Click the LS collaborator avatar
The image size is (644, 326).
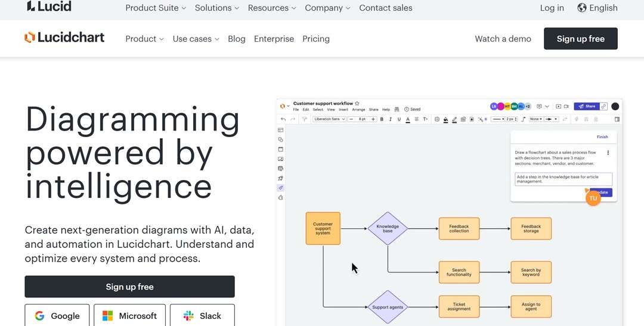(494, 106)
